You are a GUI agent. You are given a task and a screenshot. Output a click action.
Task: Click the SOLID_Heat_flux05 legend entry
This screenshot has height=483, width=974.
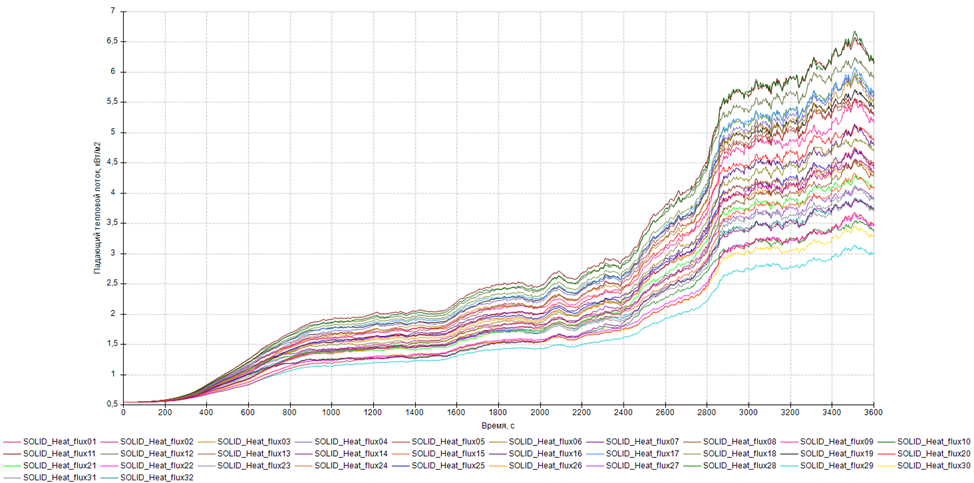point(447,441)
